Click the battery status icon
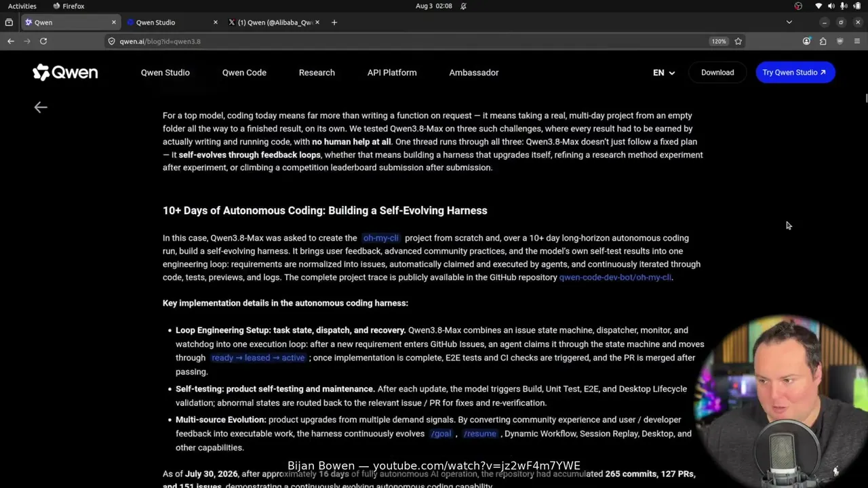 856,6
